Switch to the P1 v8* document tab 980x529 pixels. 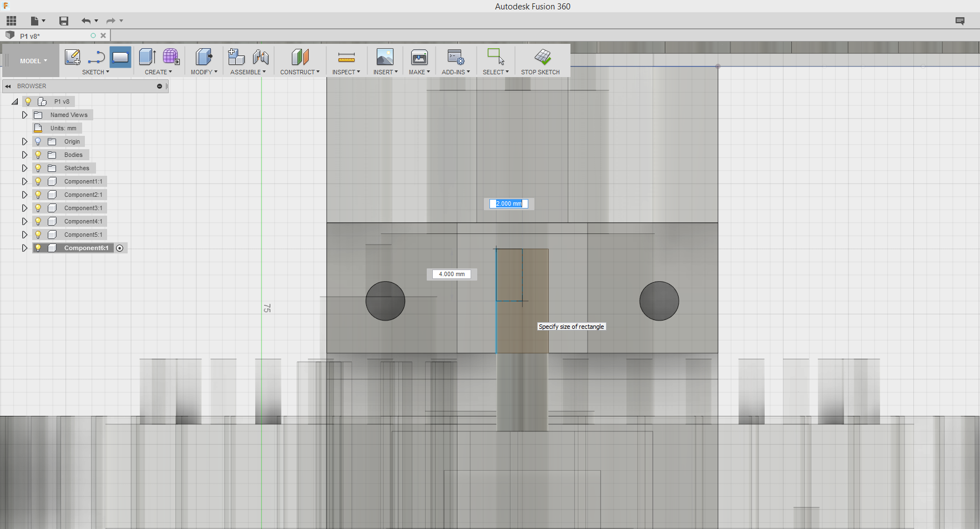30,36
